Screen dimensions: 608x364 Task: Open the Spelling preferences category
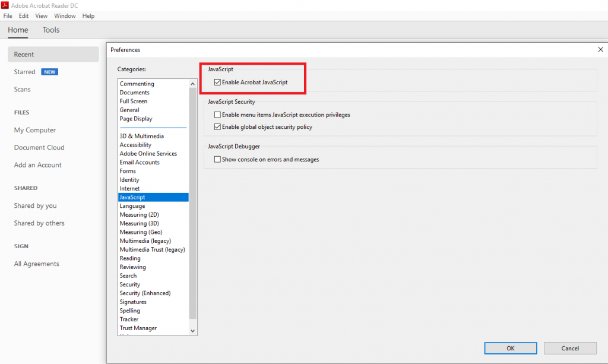pyautogui.click(x=129, y=310)
